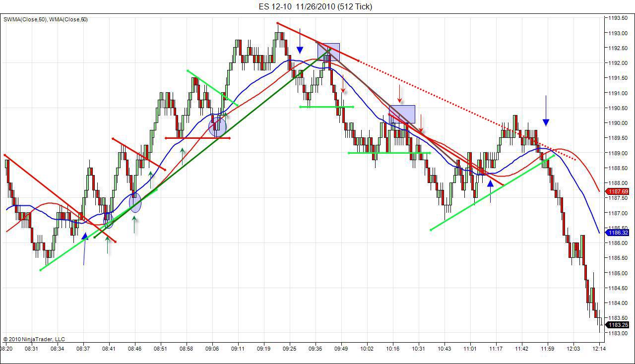Choose price level 1186.00 on the axis

coord(618,243)
